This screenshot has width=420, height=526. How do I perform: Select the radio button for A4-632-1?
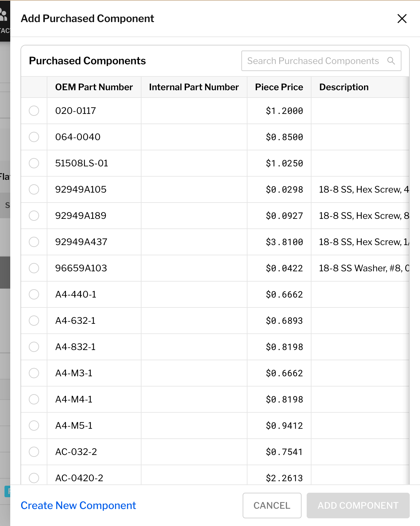coord(34,321)
